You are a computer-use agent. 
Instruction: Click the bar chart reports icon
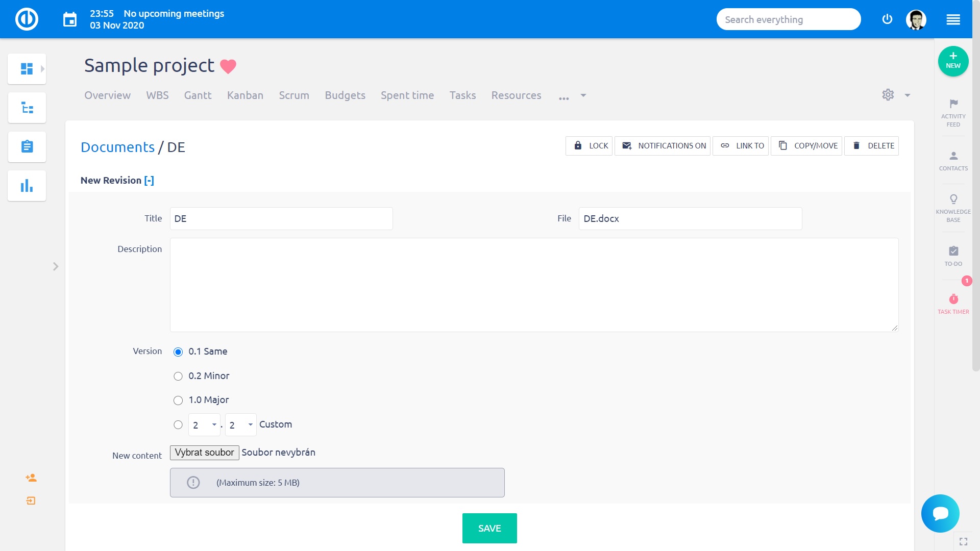(27, 186)
